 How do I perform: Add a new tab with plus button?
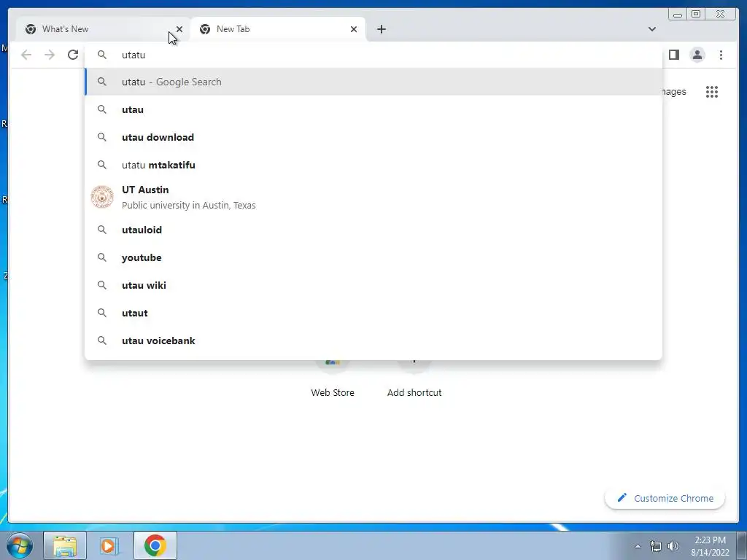coord(381,29)
